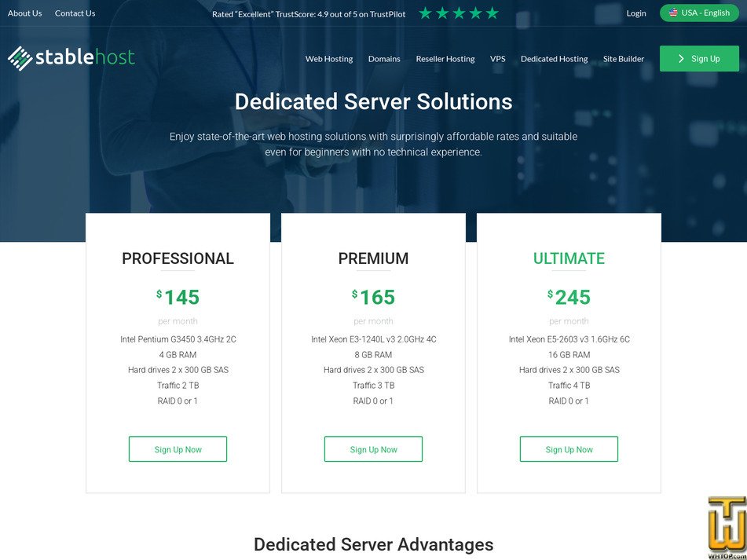The height and width of the screenshot is (560, 747).
Task: Click the US flag icon
Action: pyautogui.click(x=673, y=13)
